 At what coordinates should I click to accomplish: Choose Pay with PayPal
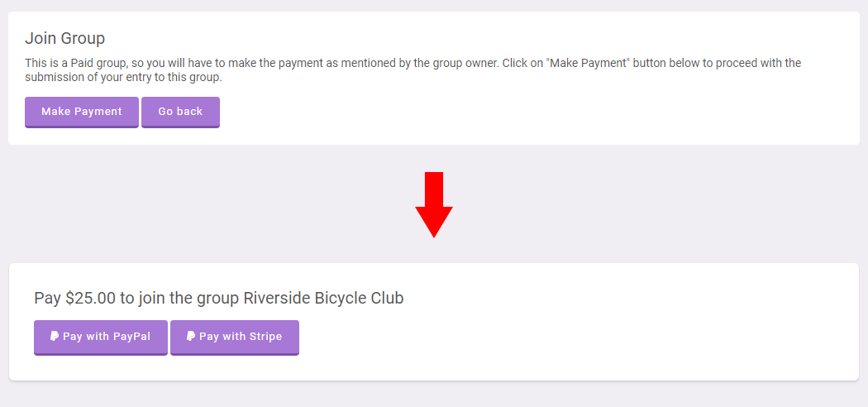(101, 338)
